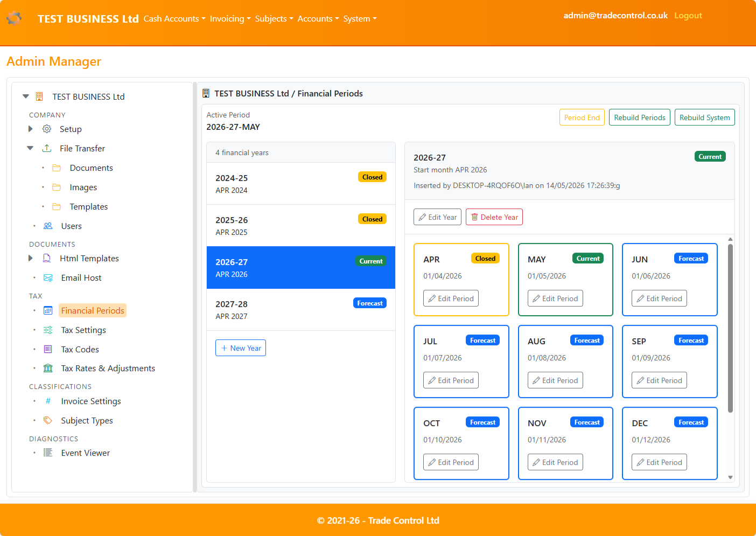Image resolution: width=756 pixels, height=536 pixels.
Task: Edit the MAY period
Action: (x=555, y=298)
